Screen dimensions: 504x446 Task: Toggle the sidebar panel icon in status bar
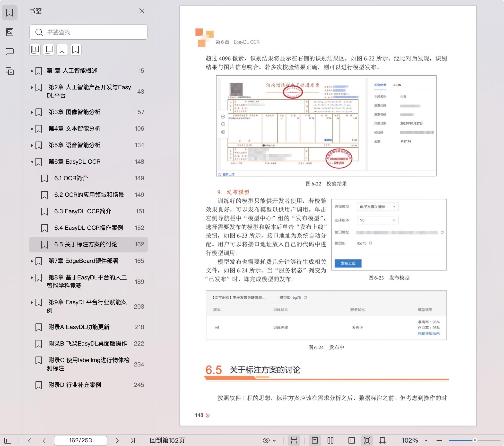tap(8, 440)
